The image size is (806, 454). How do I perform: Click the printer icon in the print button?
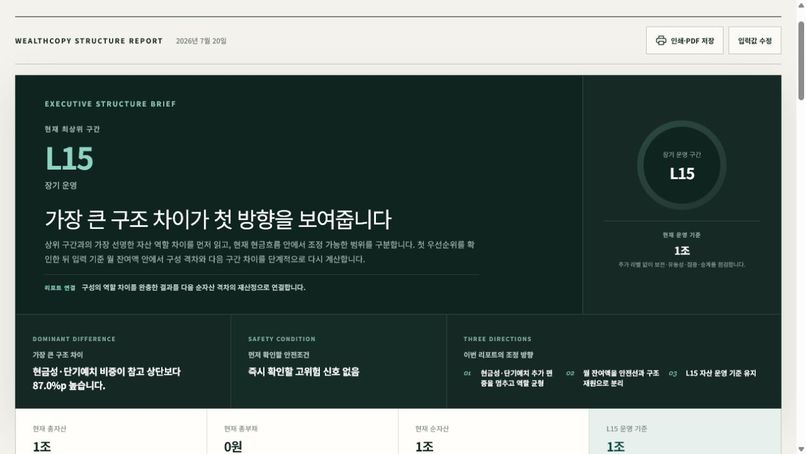click(661, 41)
